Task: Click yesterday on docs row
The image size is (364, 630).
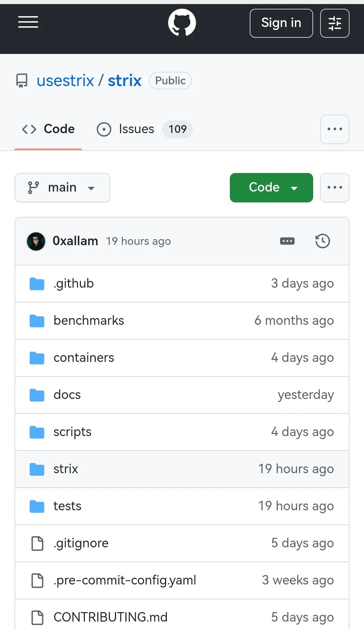Action: pos(306,395)
